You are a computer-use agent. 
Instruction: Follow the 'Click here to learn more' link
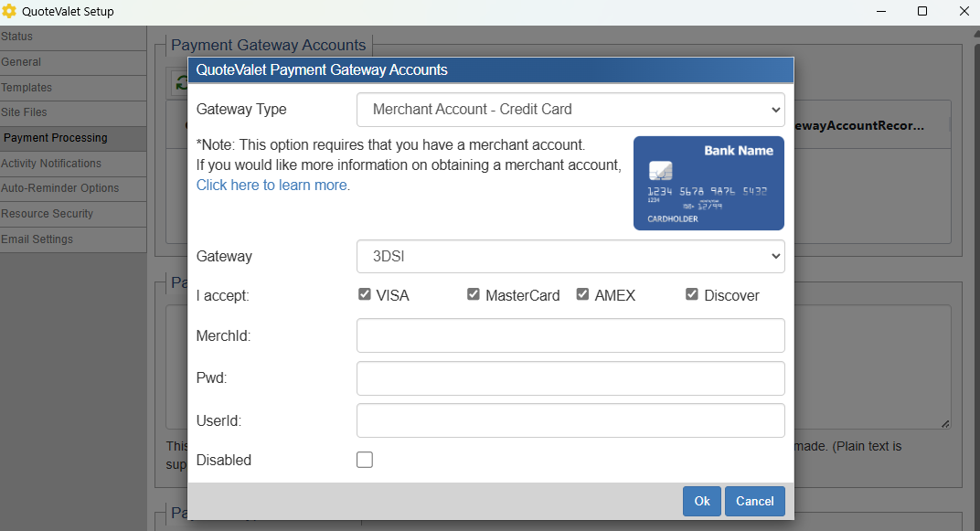tap(272, 185)
